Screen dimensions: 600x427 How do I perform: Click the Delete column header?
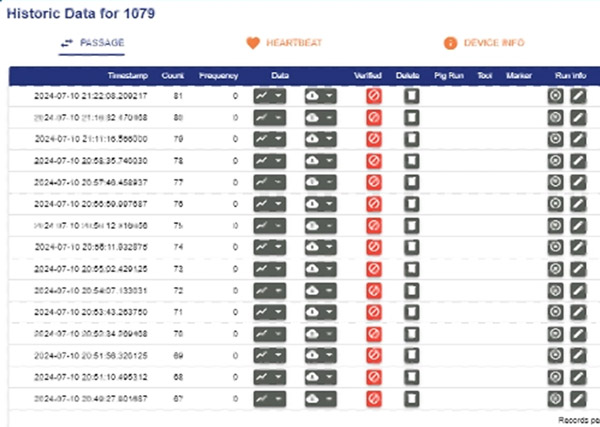(408, 76)
